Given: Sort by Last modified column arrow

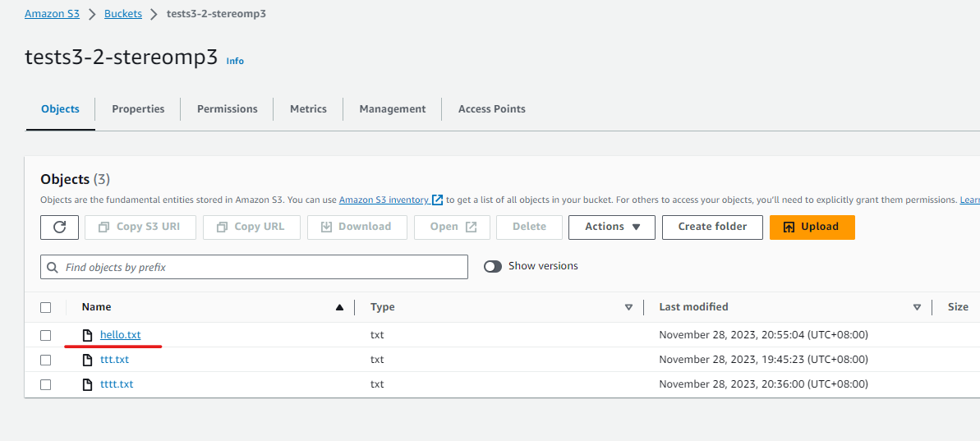Looking at the screenshot, I should 917,307.
